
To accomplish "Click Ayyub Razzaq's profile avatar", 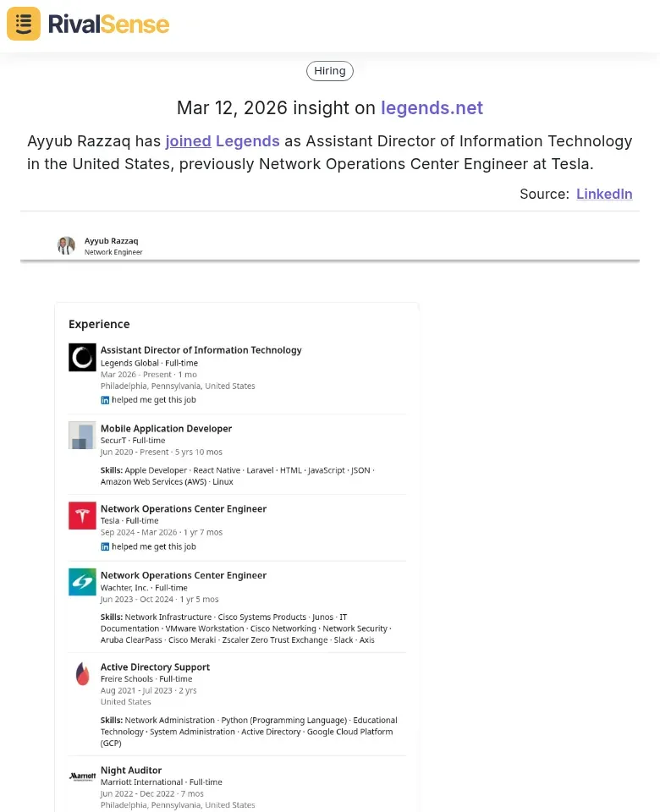I will [x=66, y=245].
